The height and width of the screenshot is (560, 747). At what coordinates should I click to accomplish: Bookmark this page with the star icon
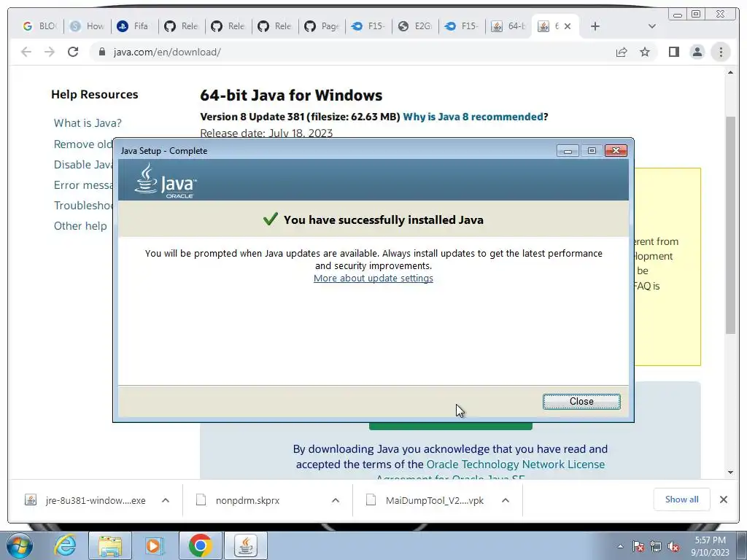(645, 52)
